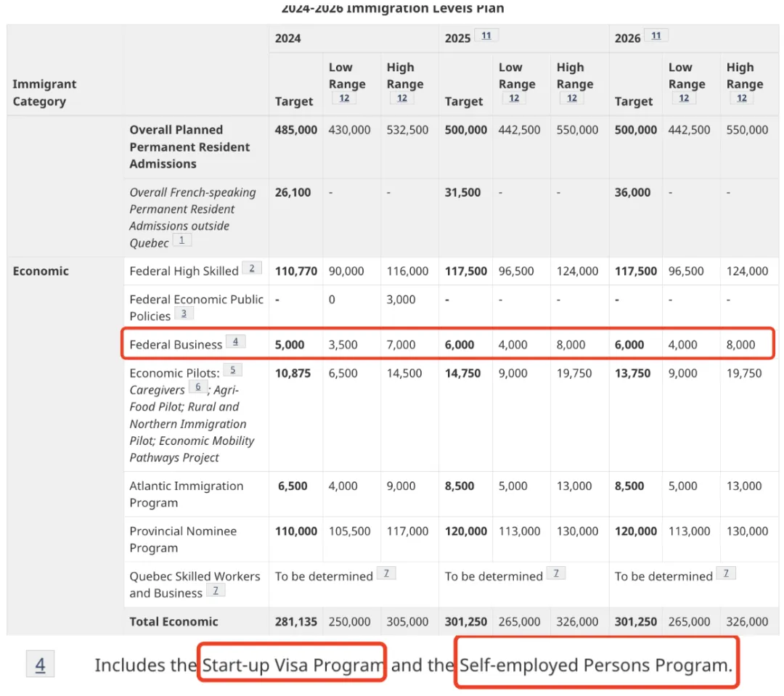
Task: Open footnote 7 in 2026 To be determined cell
Action: (x=726, y=573)
